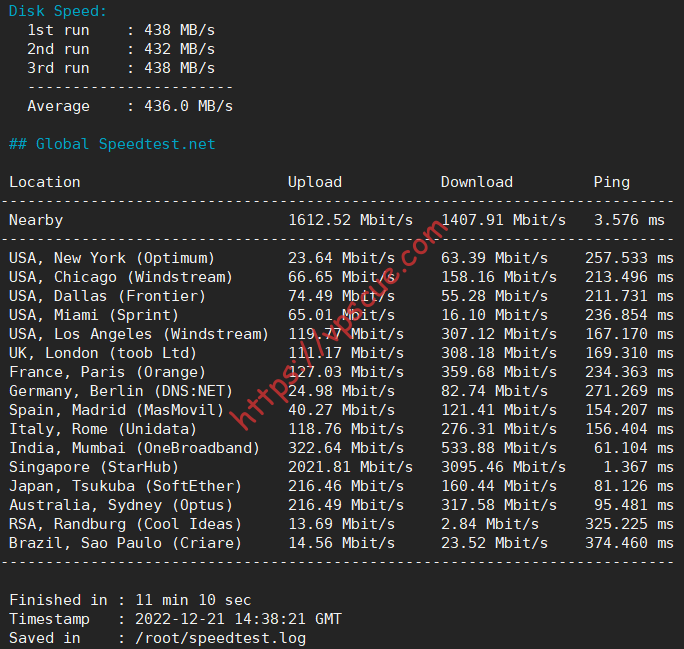The height and width of the screenshot is (649, 684).
Task: Click the 'Disk Speed:' heading
Action: [x=58, y=11]
